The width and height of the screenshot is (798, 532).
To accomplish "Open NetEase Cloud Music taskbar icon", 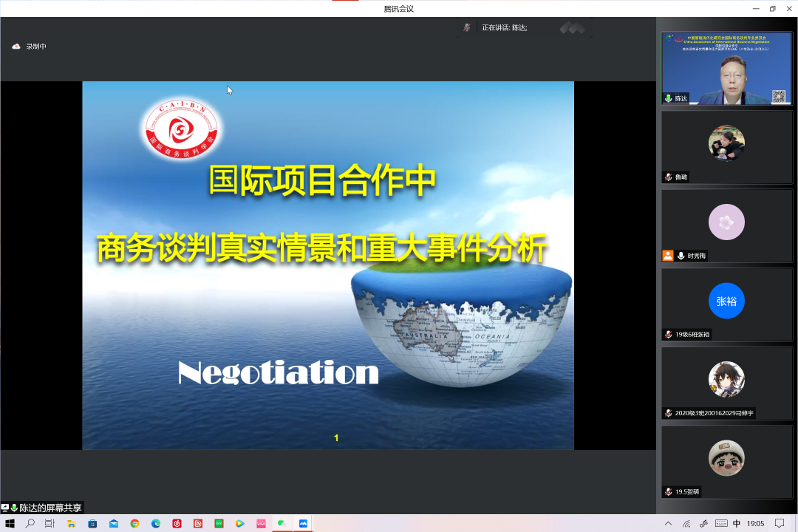I will coord(177,524).
